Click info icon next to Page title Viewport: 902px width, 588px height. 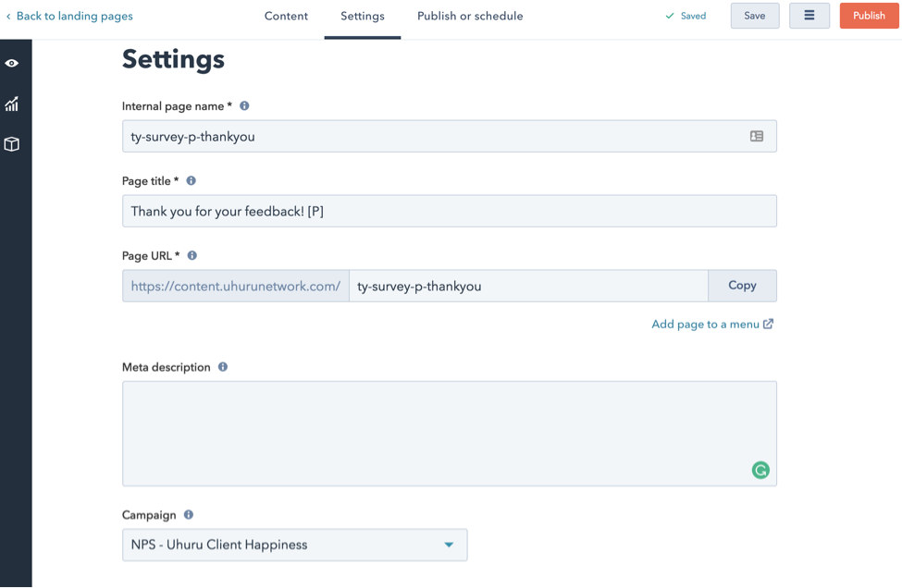coord(191,180)
